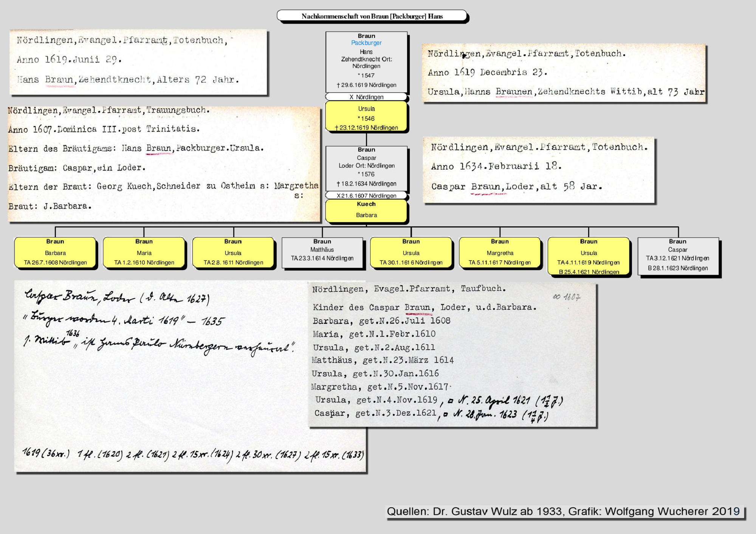
Task: Select the Caspar Braun Loder box
Action: point(366,168)
